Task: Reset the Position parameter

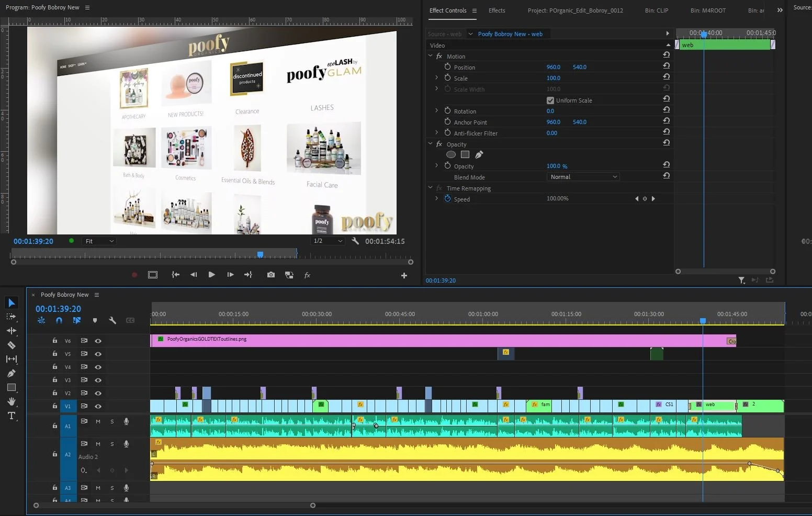Action: [666, 66]
